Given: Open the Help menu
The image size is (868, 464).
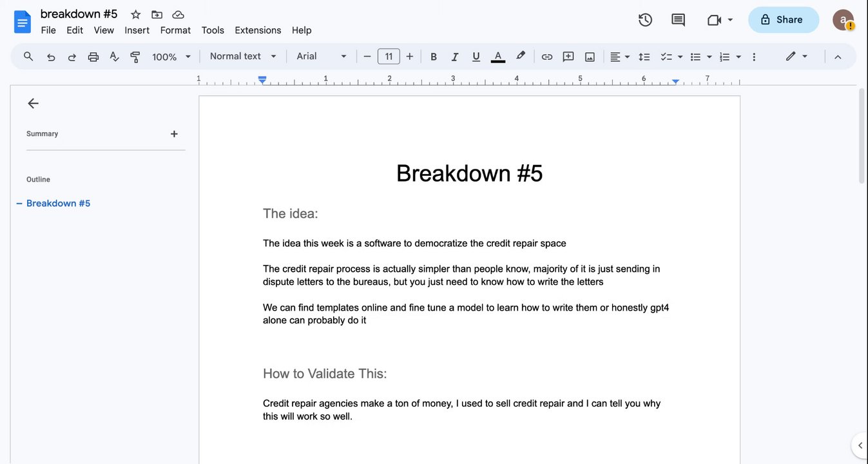Looking at the screenshot, I should coord(302,30).
